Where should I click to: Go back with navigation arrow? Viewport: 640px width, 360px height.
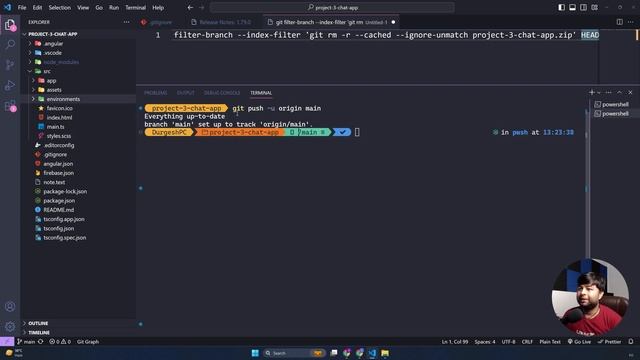190,7
